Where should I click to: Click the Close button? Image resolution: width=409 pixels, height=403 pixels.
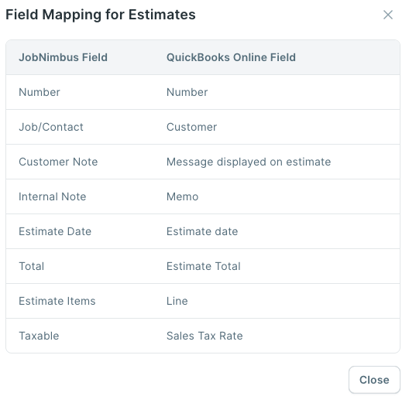click(x=374, y=380)
